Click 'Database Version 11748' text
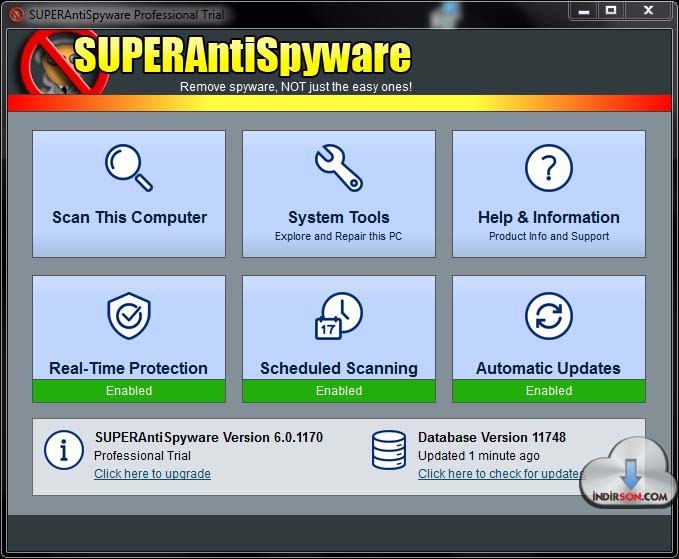 (x=491, y=437)
